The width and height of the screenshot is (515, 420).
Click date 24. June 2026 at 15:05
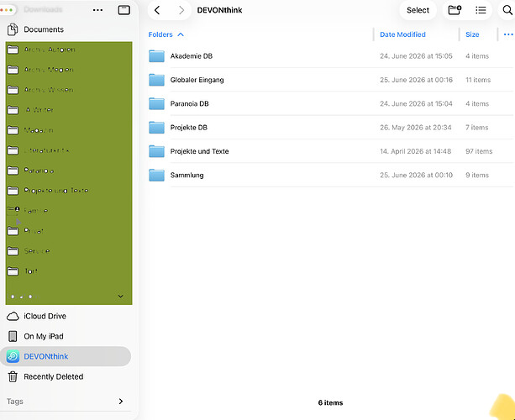pos(416,56)
